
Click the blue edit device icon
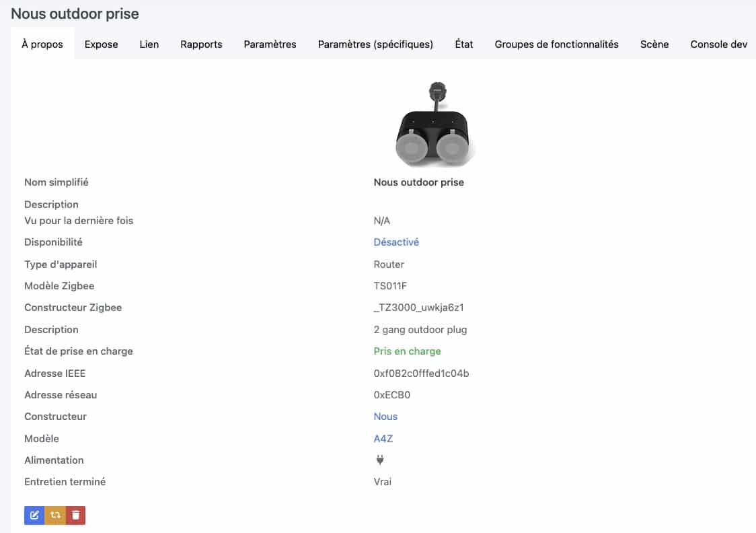(x=34, y=515)
